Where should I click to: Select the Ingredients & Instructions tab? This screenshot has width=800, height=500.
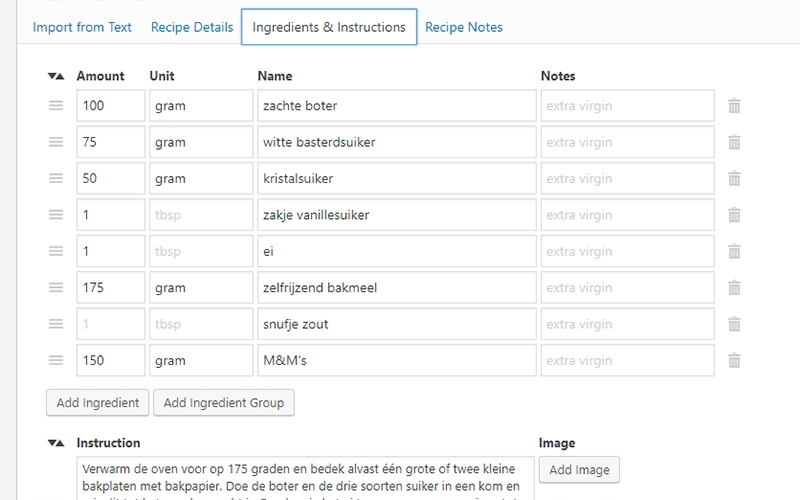[x=329, y=27]
